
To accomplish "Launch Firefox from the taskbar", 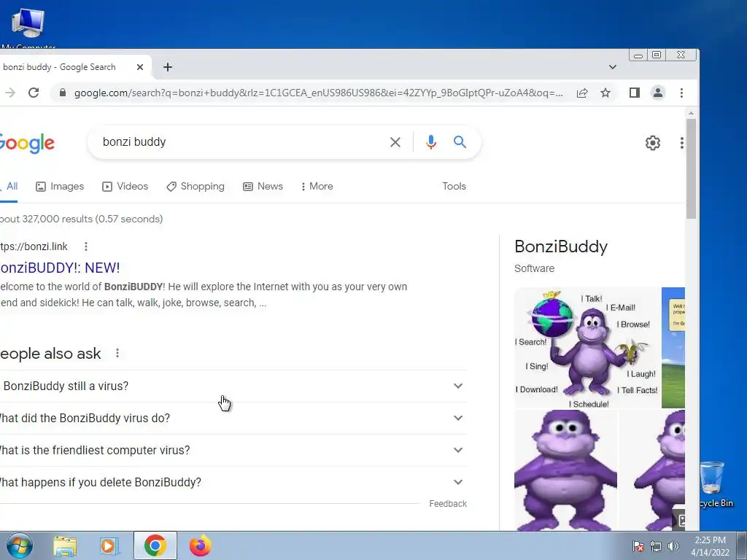I will click(200, 545).
